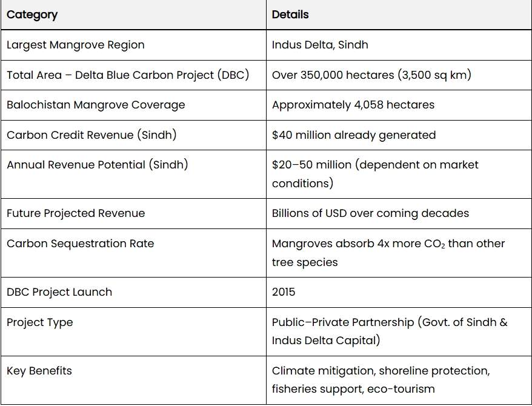Select the "Carbon Sequestration Rate" cell
This screenshot has height=406, width=532.
coord(80,244)
